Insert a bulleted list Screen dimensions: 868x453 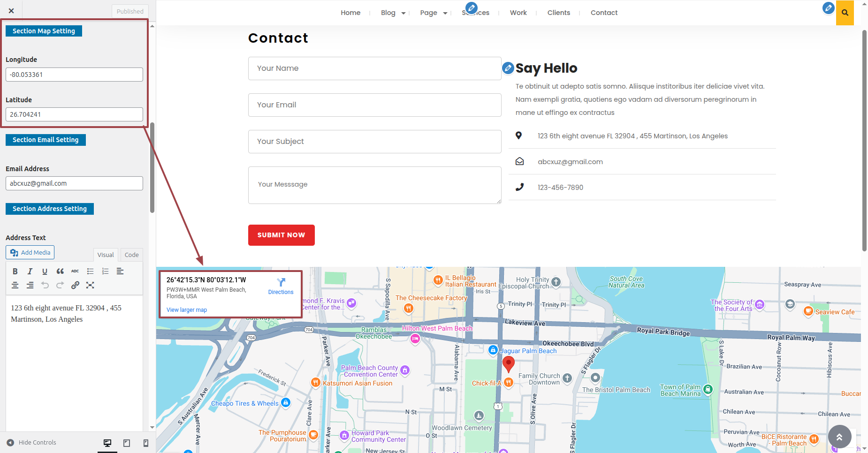[90, 271]
